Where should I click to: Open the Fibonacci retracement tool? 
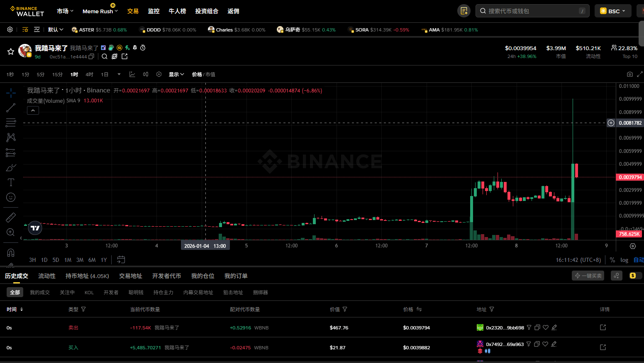[11, 123]
